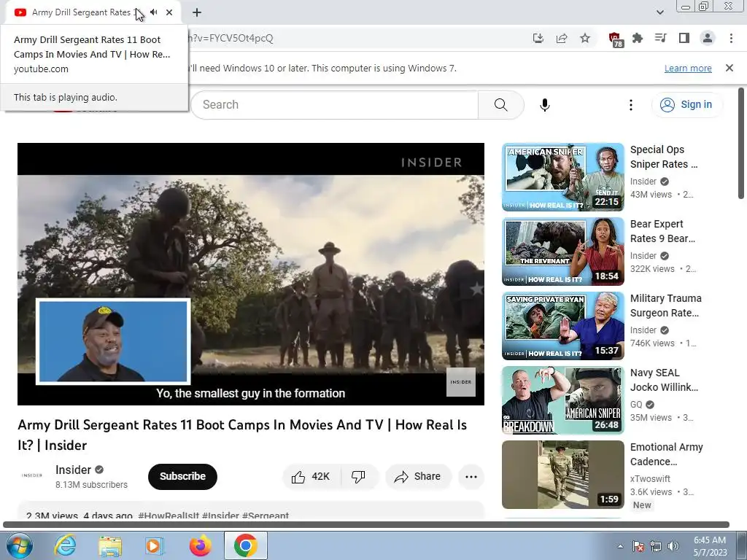Viewport: 747px width, 560px height.
Task: Open File Explorer from taskbar
Action: pyautogui.click(x=110, y=545)
